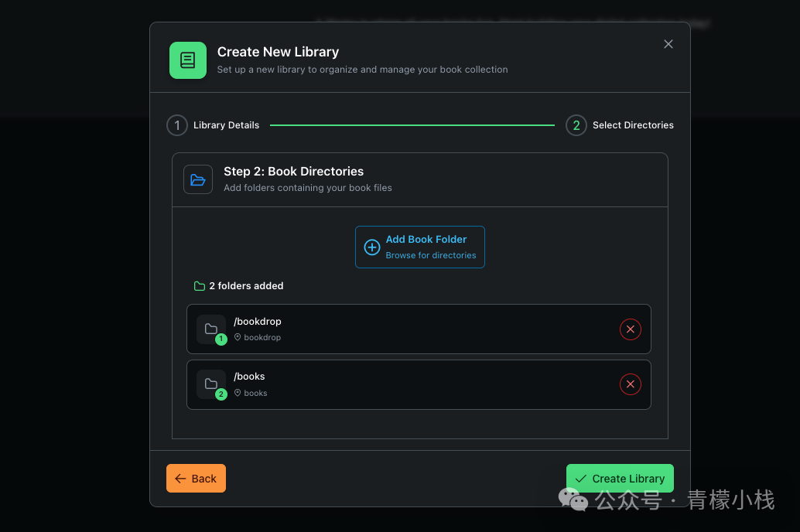This screenshot has width=800, height=532.
Task: Click the Add Book Folder button
Action: pyautogui.click(x=420, y=247)
